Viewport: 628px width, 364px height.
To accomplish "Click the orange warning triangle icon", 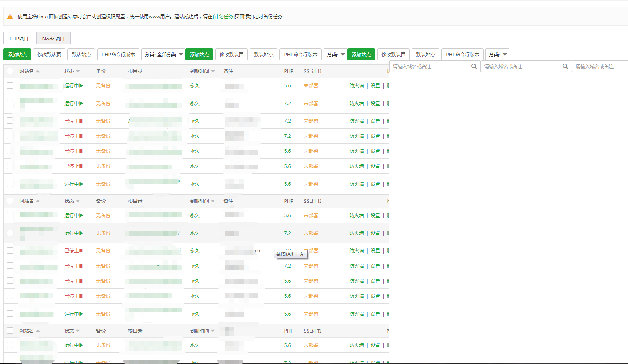I will click(x=10, y=17).
